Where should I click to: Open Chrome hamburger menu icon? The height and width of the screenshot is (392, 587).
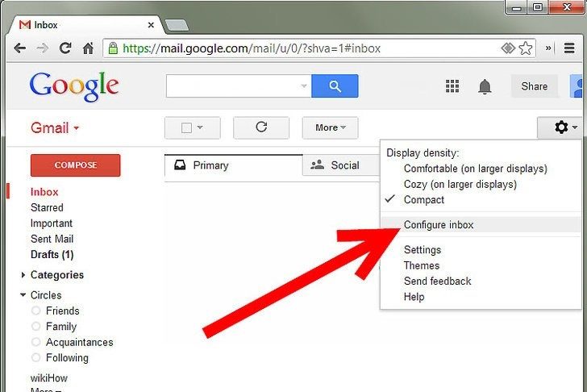point(569,48)
